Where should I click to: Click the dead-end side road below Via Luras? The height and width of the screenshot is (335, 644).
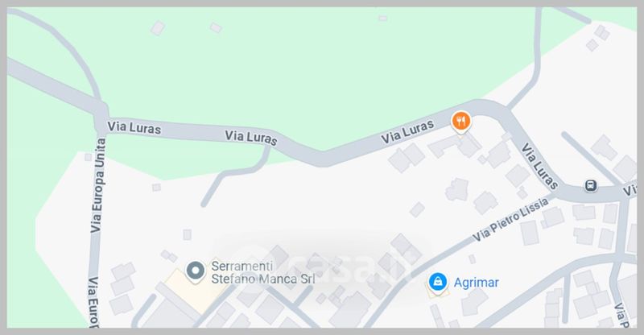click(x=235, y=176)
